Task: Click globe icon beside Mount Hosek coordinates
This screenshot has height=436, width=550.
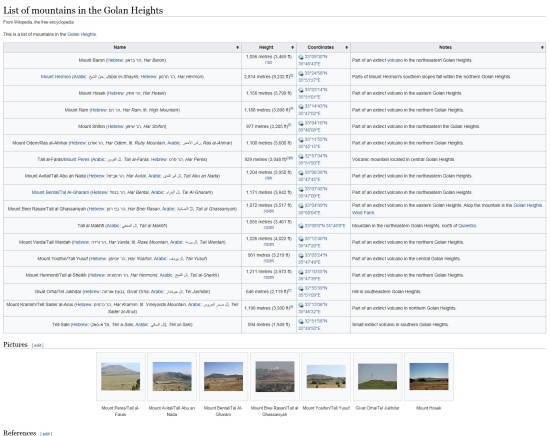Action: pos(301,90)
